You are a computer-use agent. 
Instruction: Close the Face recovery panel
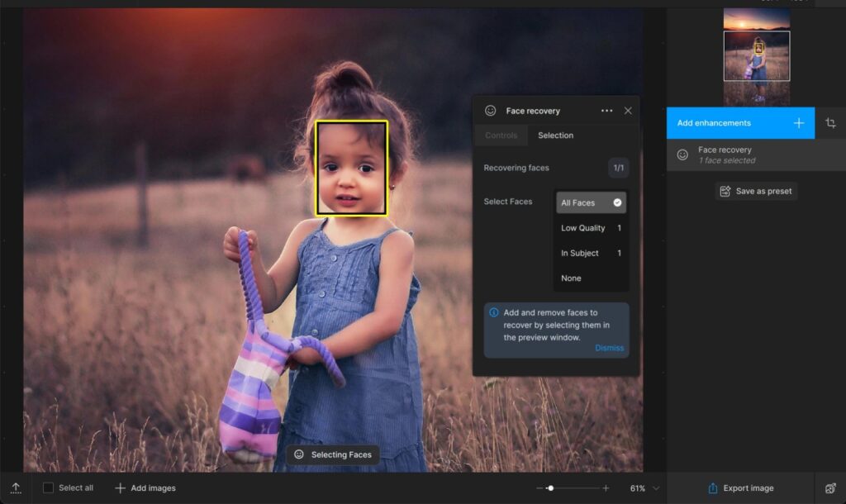[628, 111]
